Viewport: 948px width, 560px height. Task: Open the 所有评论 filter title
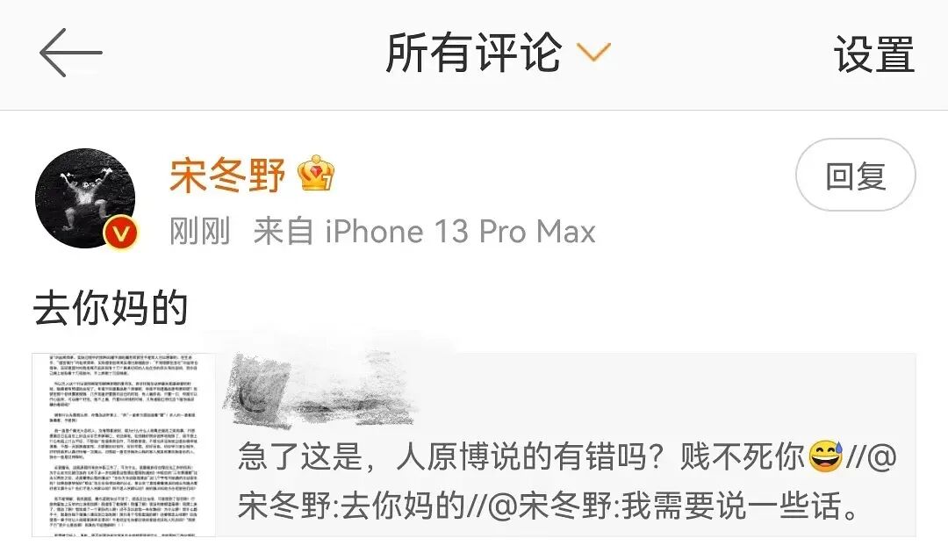tap(474, 53)
